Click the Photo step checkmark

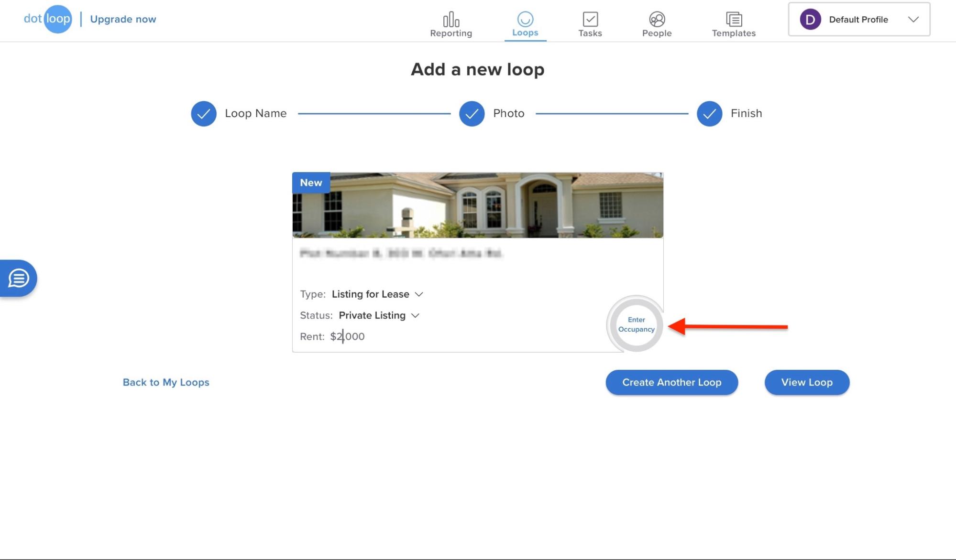(x=471, y=114)
